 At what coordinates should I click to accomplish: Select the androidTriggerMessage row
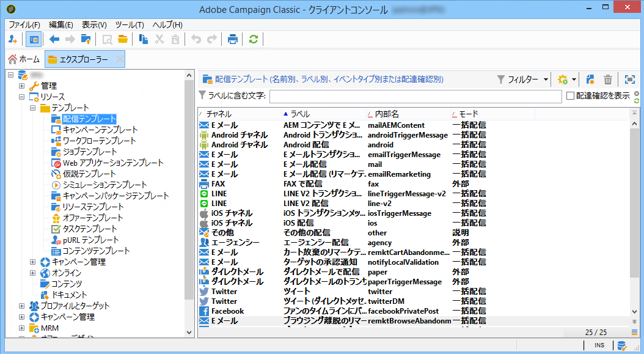413,135
